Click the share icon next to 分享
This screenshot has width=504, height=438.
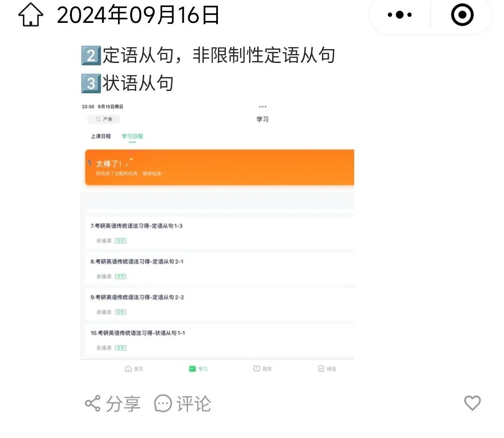pos(93,403)
